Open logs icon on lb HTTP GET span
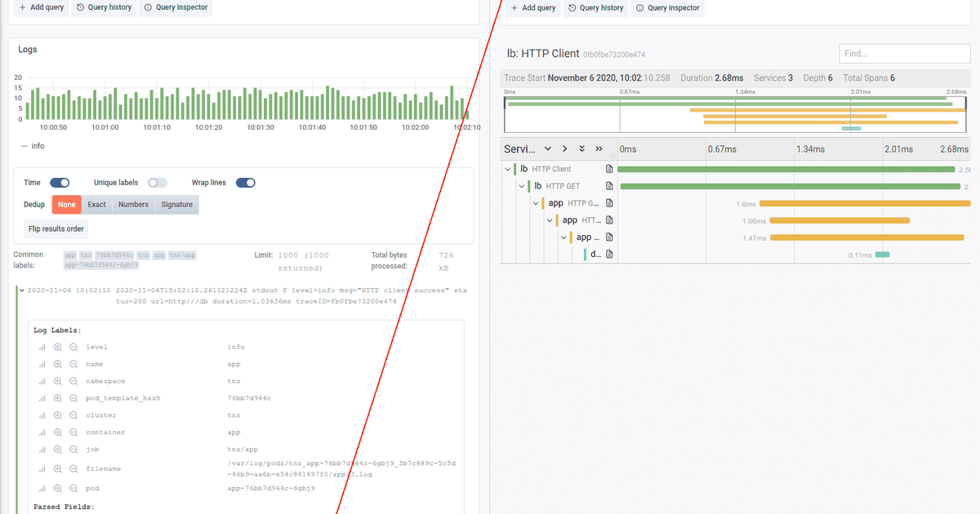The image size is (980, 514). pyautogui.click(x=609, y=186)
